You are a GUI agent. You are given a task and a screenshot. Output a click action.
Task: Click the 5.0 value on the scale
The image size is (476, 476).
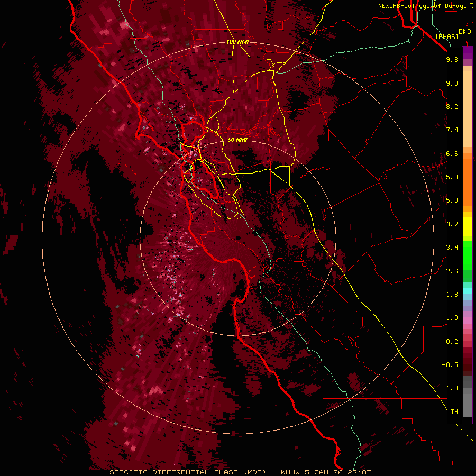452,200
